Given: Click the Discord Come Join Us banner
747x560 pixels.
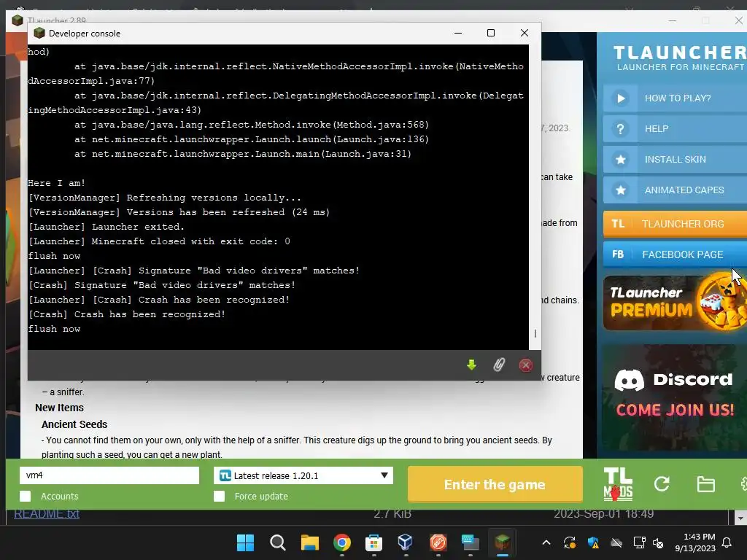Looking at the screenshot, I should 675,398.
